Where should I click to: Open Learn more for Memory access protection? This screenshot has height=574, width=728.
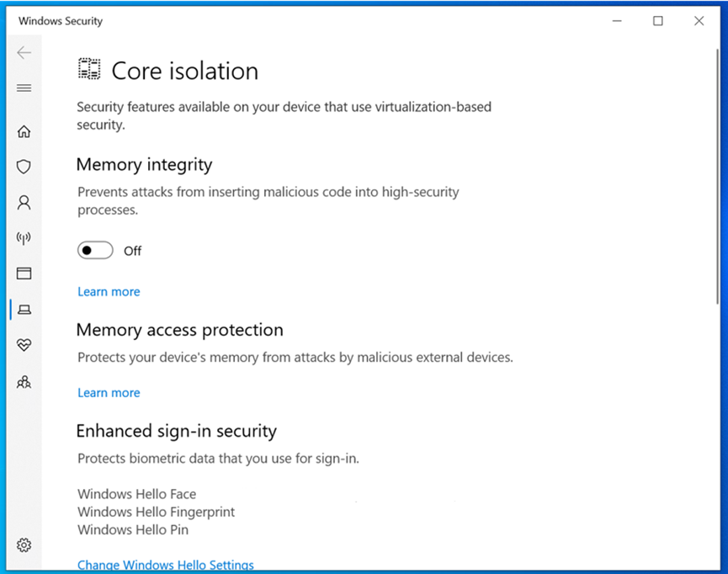click(109, 392)
